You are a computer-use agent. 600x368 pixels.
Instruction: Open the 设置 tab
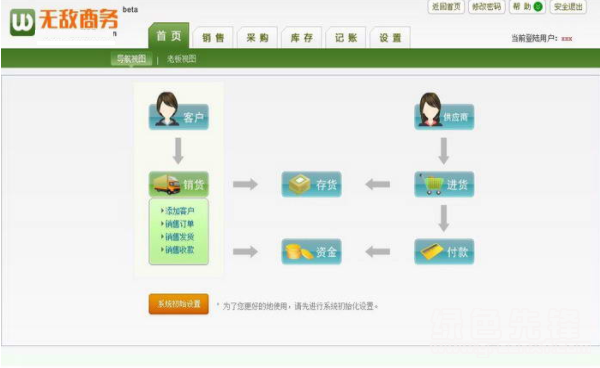pos(390,37)
